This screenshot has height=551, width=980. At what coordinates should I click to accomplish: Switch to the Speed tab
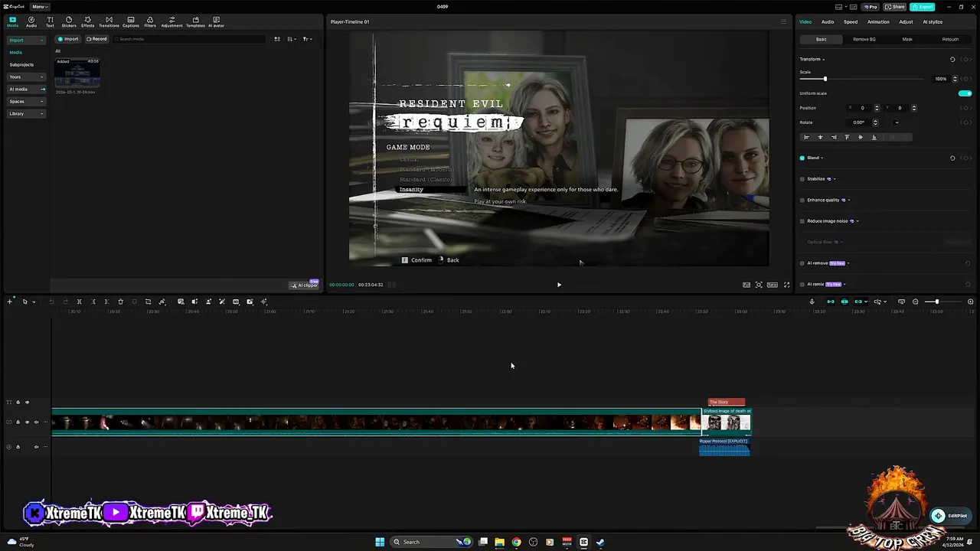[x=851, y=21]
